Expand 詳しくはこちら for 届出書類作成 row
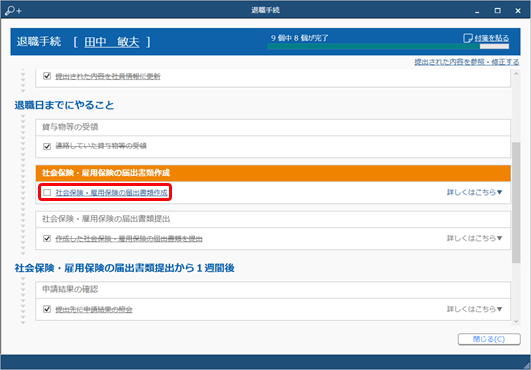Image resolution: width=531 pixels, height=370 pixels. (x=474, y=192)
